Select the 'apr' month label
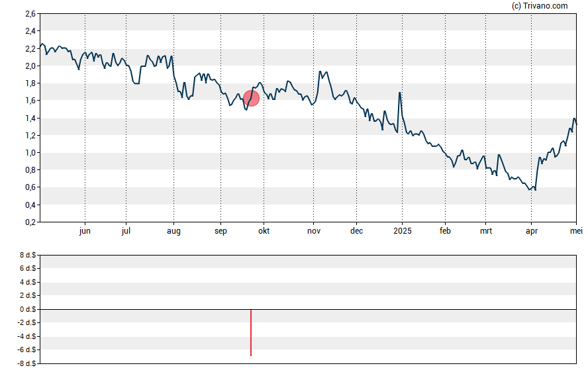Image resolution: width=588 pixels, height=374 pixels. (532, 231)
